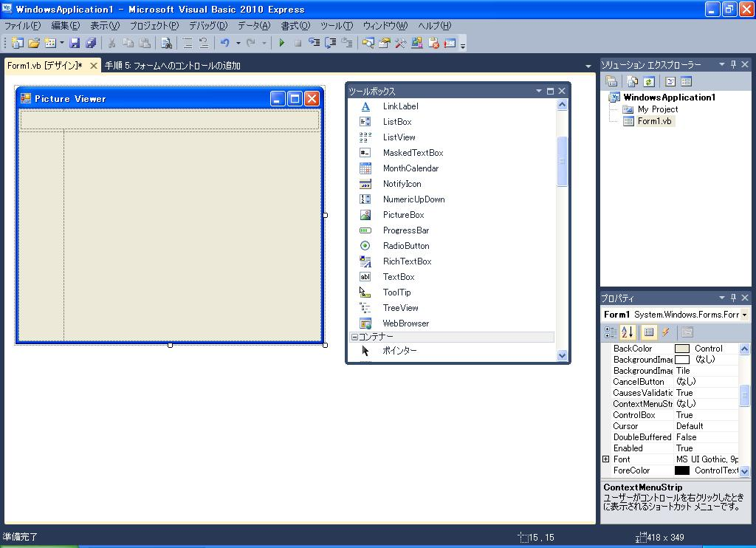Select My Project in Solution Explorer
Viewport: 756px width, 548px height.
(x=658, y=109)
